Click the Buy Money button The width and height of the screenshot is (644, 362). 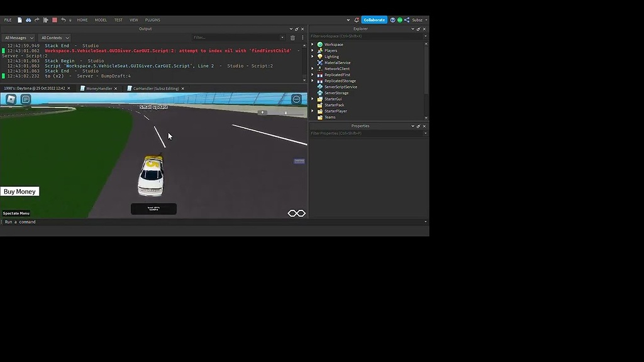coord(19,191)
